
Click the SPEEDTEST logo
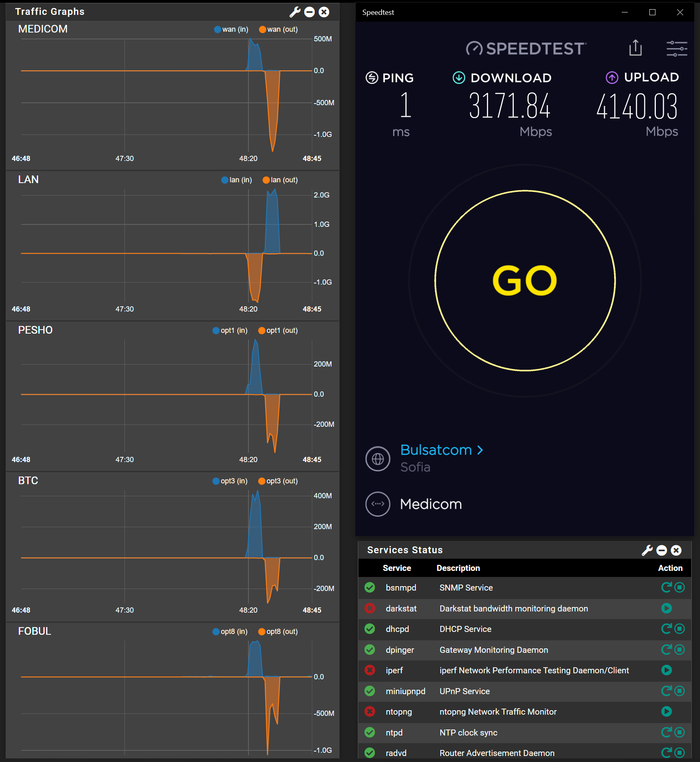tap(526, 49)
